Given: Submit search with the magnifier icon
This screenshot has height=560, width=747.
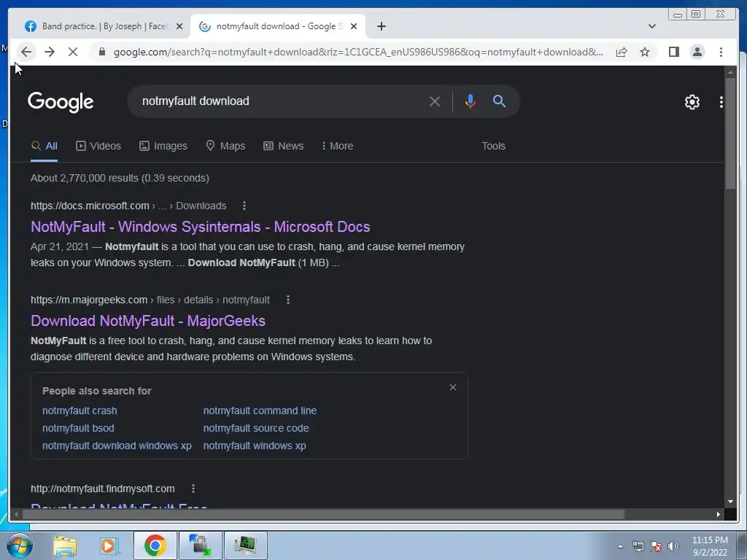Looking at the screenshot, I should coord(499,101).
